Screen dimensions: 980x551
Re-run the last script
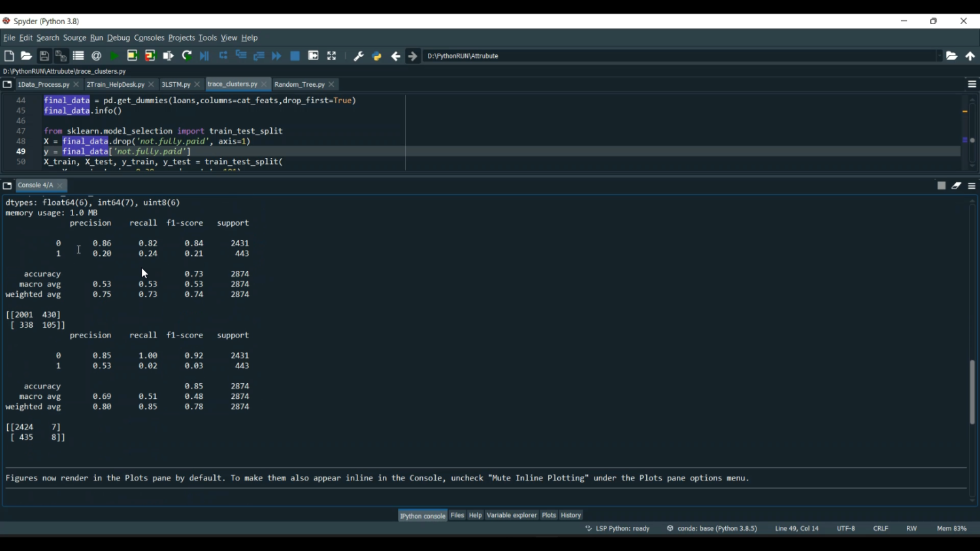pyautogui.click(x=187, y=56)
